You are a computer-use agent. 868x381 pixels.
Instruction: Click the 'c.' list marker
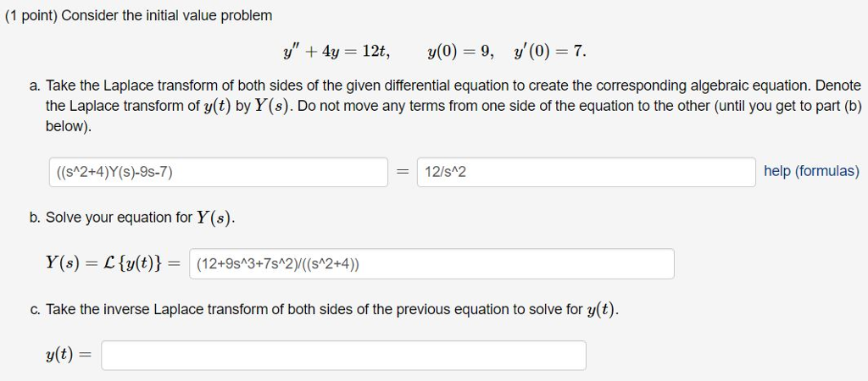tap(36, 310)
